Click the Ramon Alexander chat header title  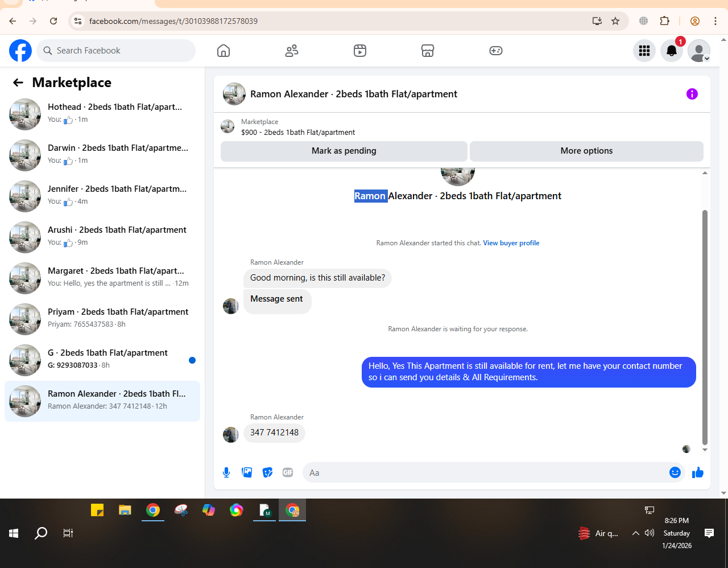pyautogui.click(x=354, y=94)
